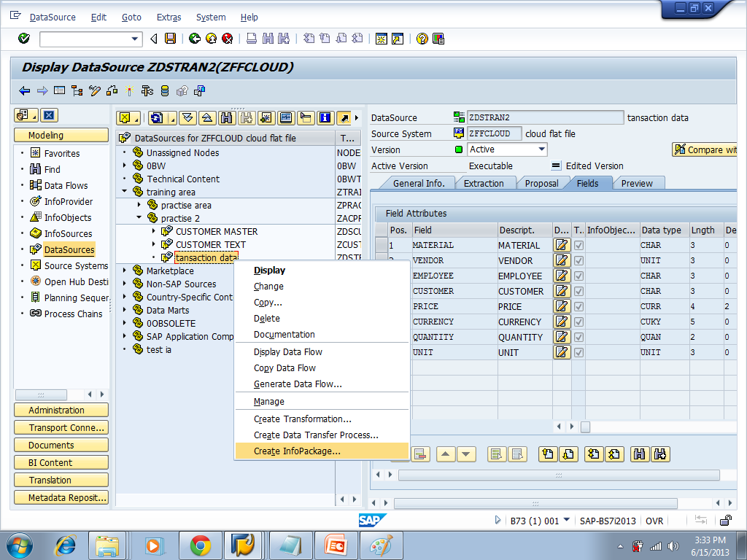Screen dimensions: 747x560
Task: Click the edit pencil icon on the MATERIAL field row
Action: [561, 245]
